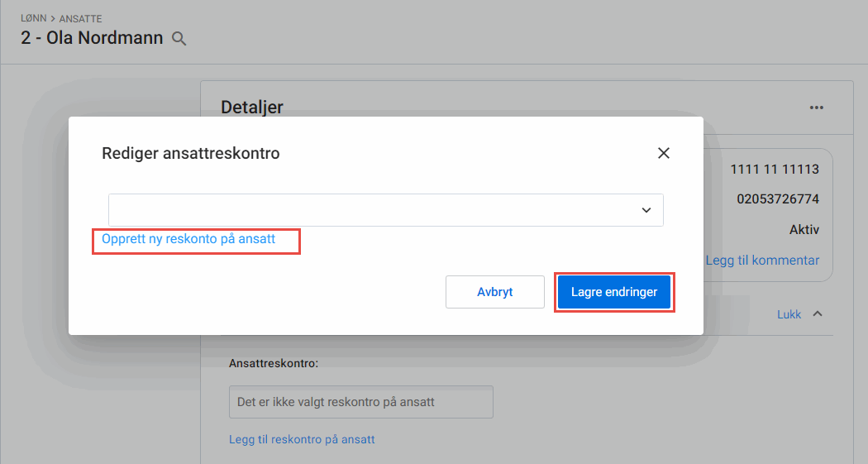The image size is (868, 464).
Task: Go to the LØNN breadcrumb
Action: coord(34,18)
